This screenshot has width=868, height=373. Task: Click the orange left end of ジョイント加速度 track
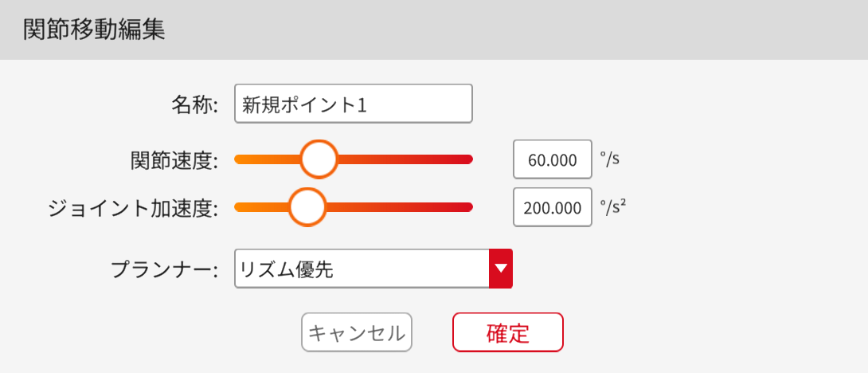(x=243, y=207)
